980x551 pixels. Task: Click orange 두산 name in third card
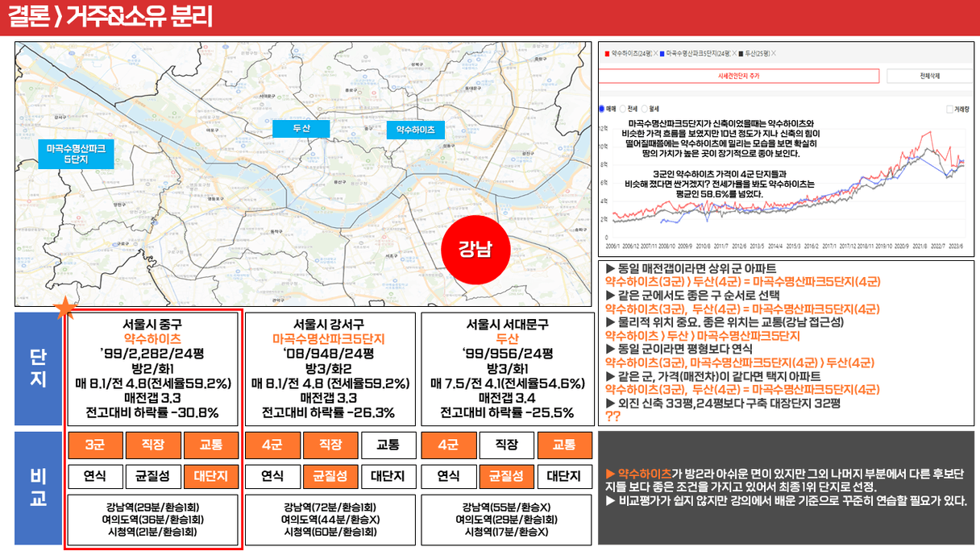pyautogui.click(x=507, y=339)
